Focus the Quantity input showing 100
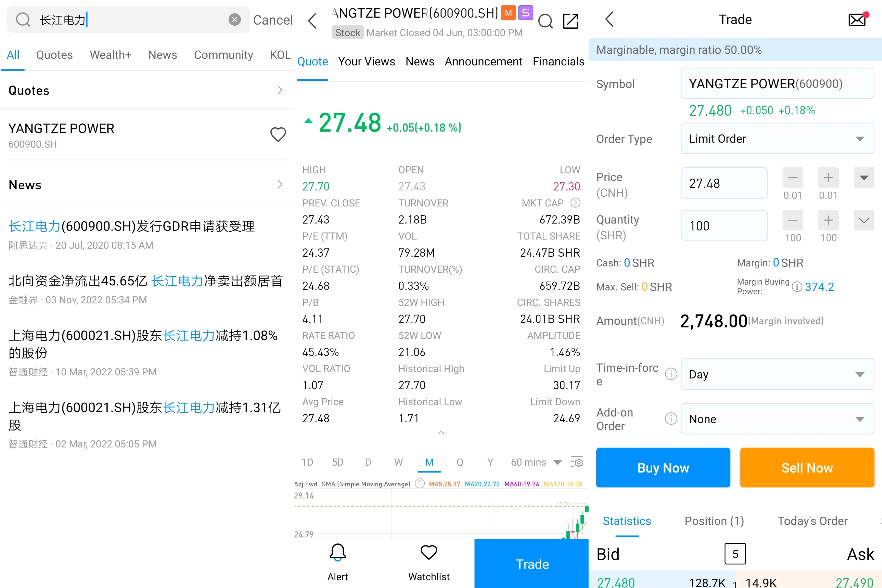The height and width of the screenshot is (588, 882). click(724, 225)
